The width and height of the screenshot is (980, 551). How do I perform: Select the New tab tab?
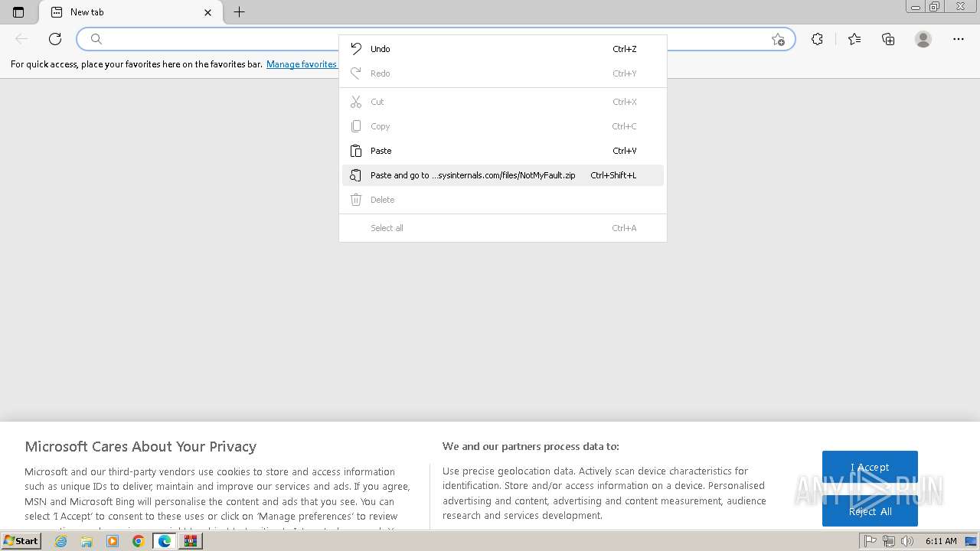click(131, 12)
